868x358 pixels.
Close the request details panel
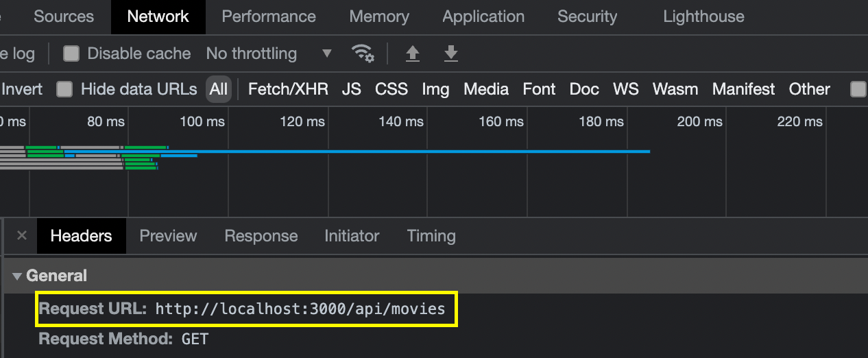point(22,236)
